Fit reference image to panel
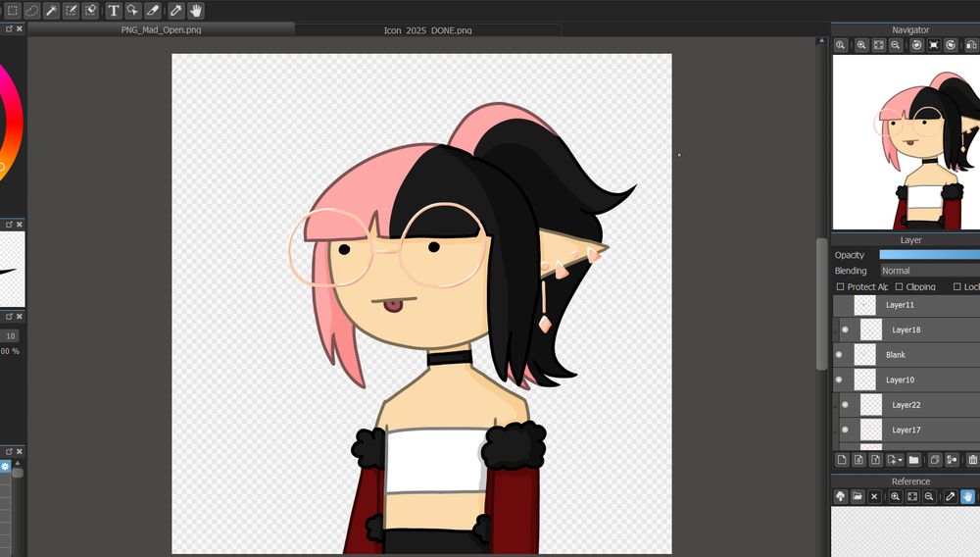Image resolution: width=980 pixels, height=557 pixels. coord(912,496)
